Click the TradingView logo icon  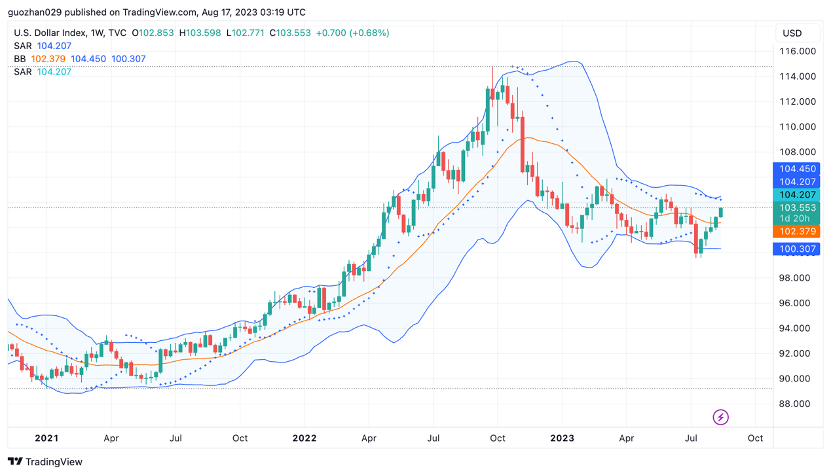[x=15, y=462]
